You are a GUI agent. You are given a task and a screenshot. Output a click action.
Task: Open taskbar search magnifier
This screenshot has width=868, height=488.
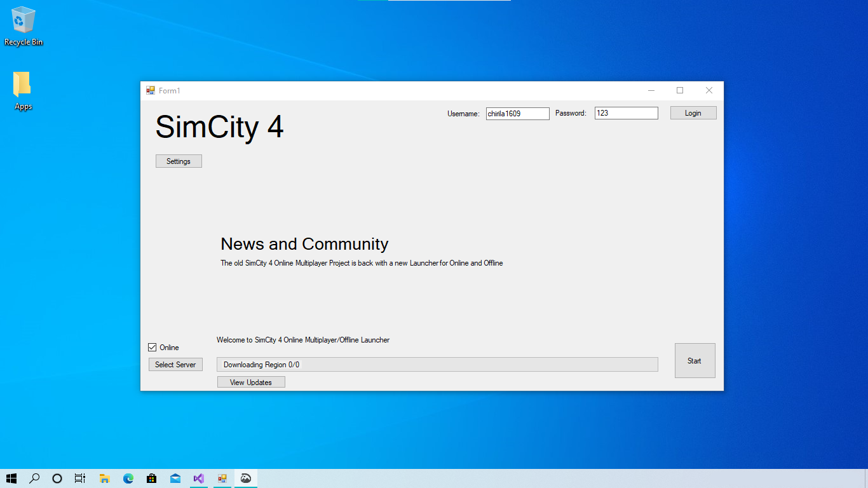(34, 478)
